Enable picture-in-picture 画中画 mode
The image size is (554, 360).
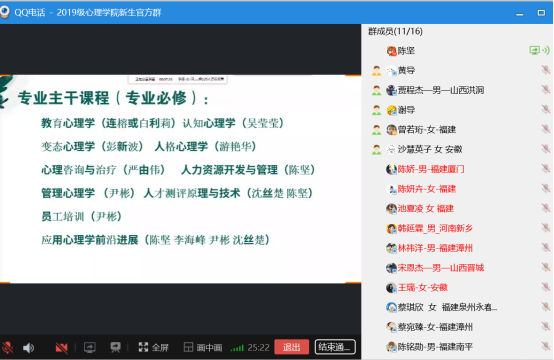tap(203, 347)
